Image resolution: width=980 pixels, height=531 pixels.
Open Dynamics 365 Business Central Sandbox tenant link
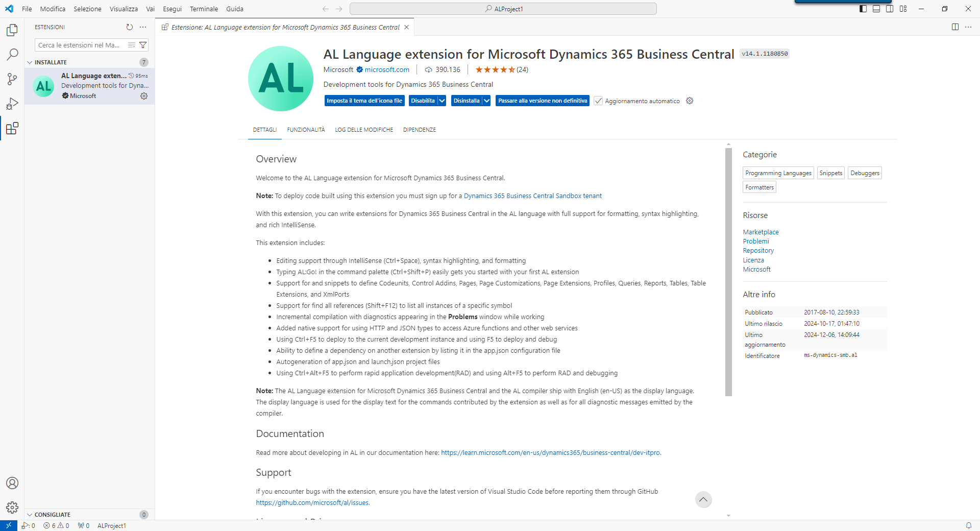(x=533, y=196)
